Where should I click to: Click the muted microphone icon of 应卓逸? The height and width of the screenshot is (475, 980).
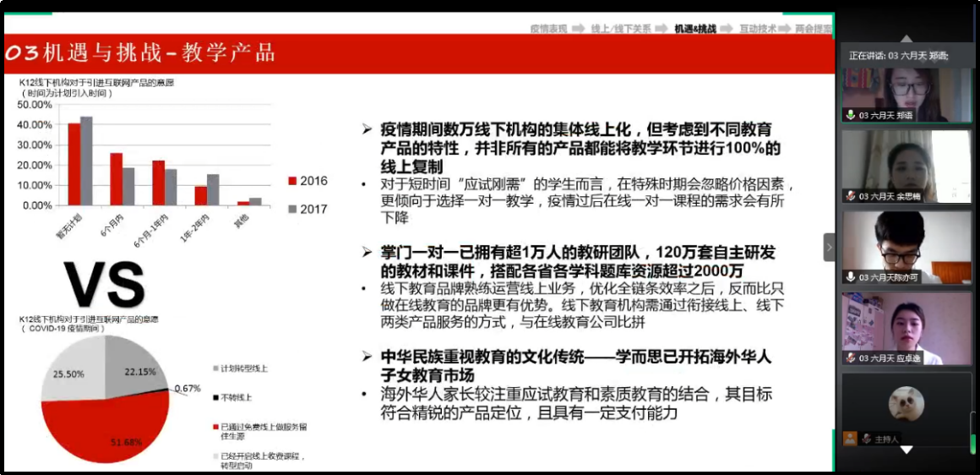(850, 358)
